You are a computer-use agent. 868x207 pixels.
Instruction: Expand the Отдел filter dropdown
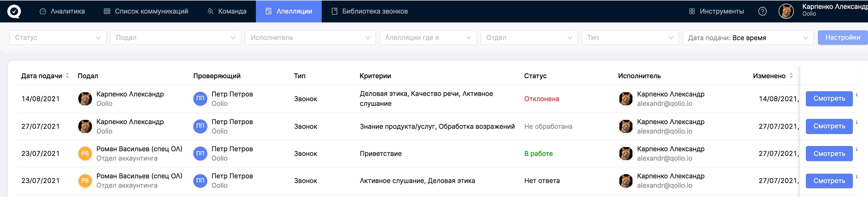point(529,38)
